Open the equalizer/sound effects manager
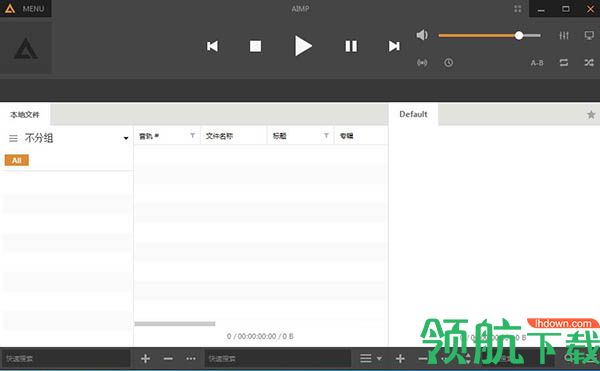This screenshot has height=371, width=600. [564, 36]
